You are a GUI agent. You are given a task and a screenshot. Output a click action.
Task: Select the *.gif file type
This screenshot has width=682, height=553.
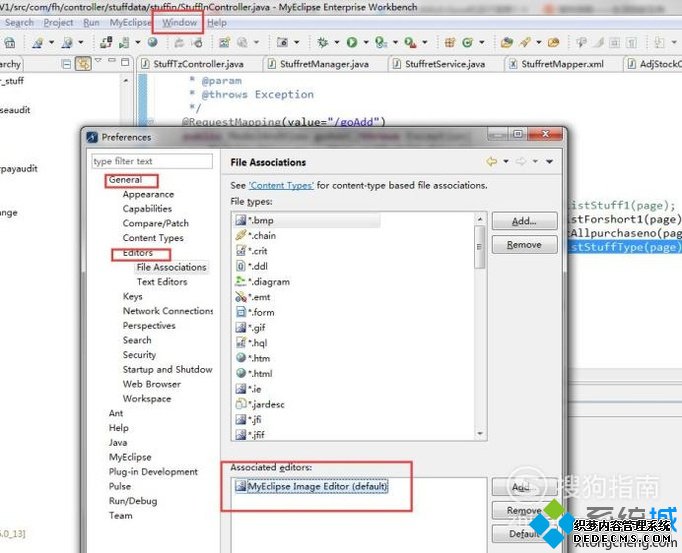point(251,328)
